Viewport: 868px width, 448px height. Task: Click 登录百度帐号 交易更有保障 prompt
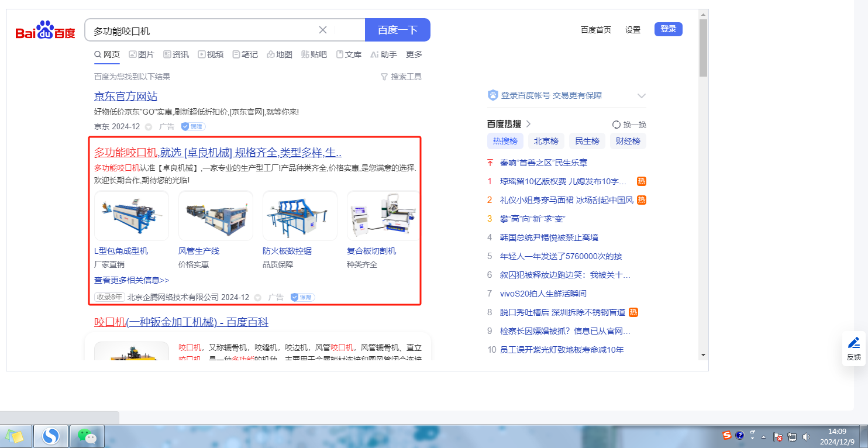(552, 95)
